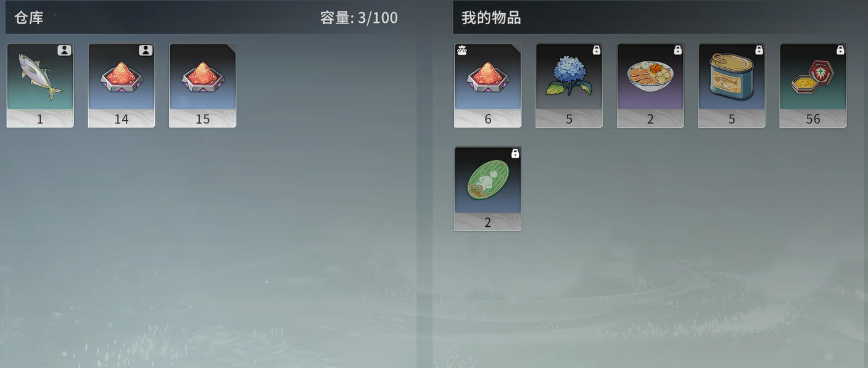The image size is (868, 368).
Task: Choose the bowl of food item
Action: 651,85
